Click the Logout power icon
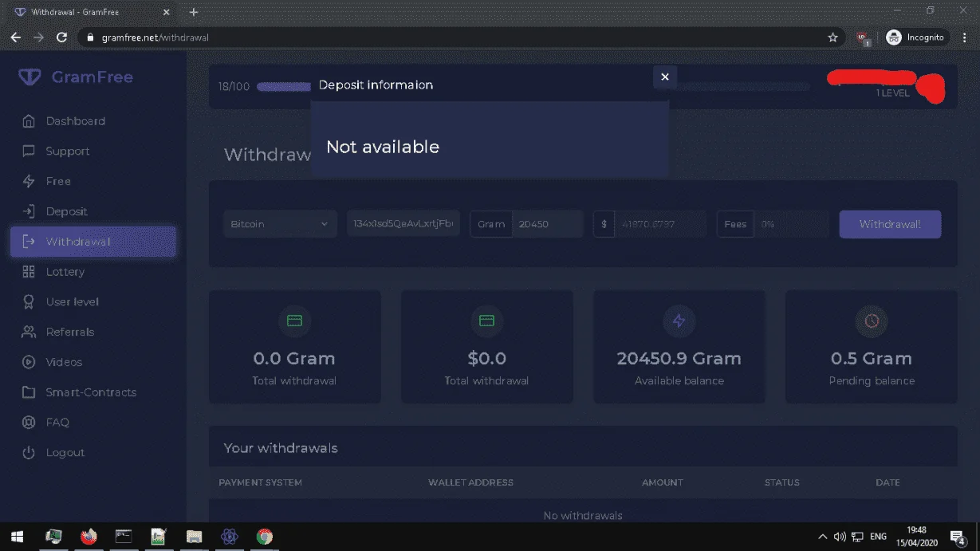Viewport: 980px width, 551px height. click(29, 453)
